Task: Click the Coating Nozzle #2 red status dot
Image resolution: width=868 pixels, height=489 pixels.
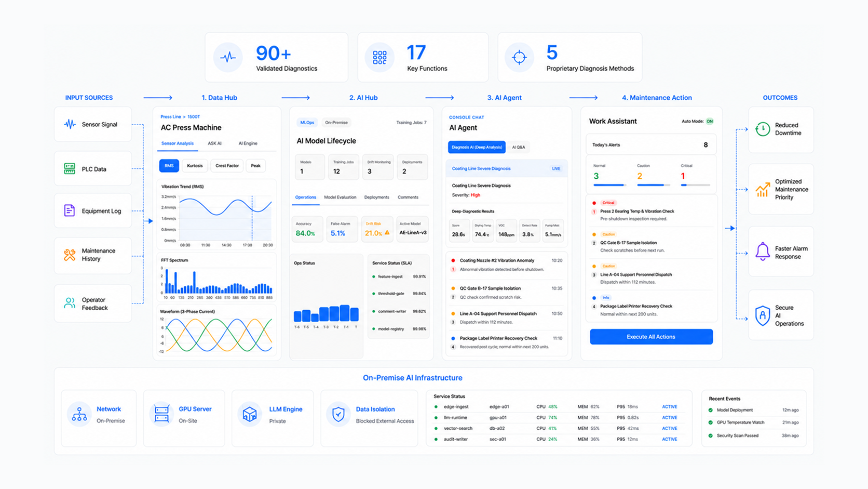Action: [x=453, y=260]
